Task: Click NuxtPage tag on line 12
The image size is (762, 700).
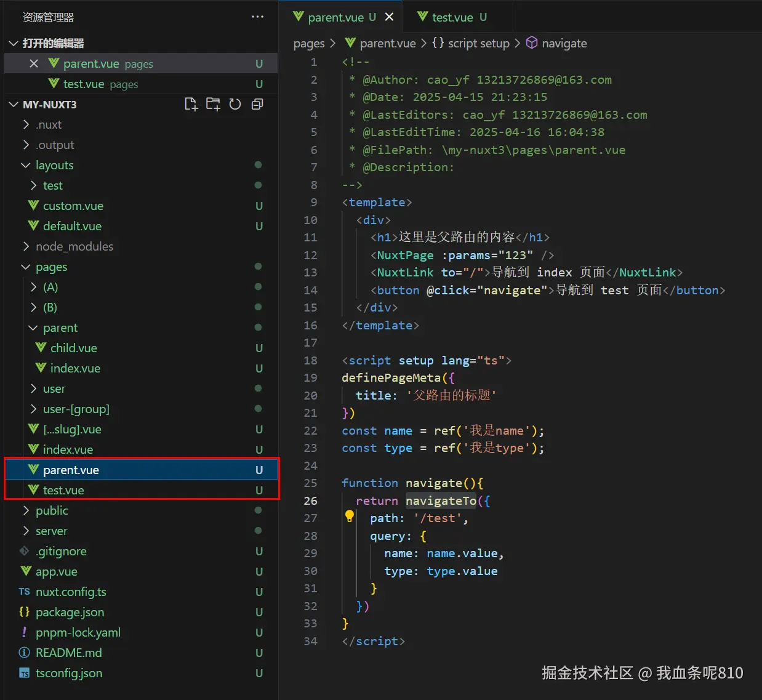Action: coord(405,255)
